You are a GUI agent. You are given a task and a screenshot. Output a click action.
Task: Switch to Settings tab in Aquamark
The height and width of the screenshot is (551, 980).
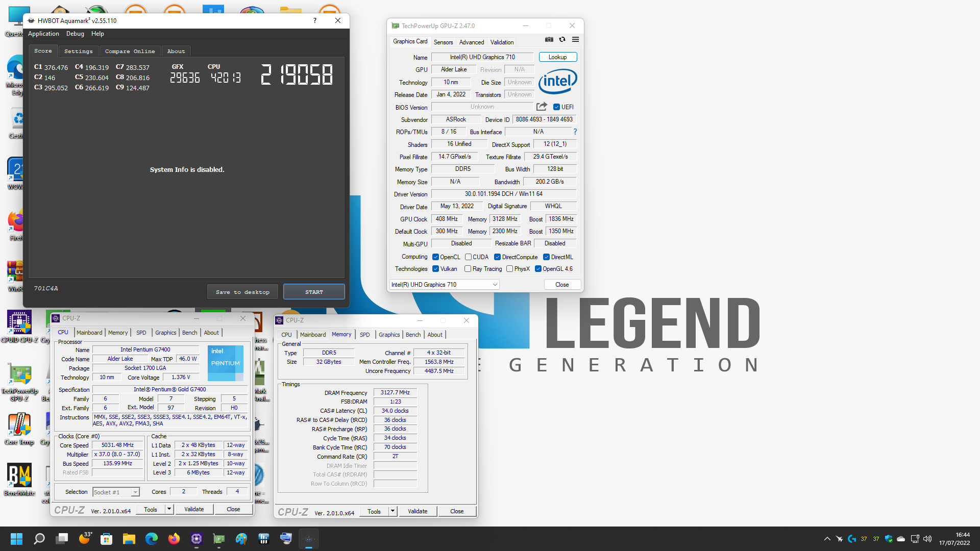[79, 51]
